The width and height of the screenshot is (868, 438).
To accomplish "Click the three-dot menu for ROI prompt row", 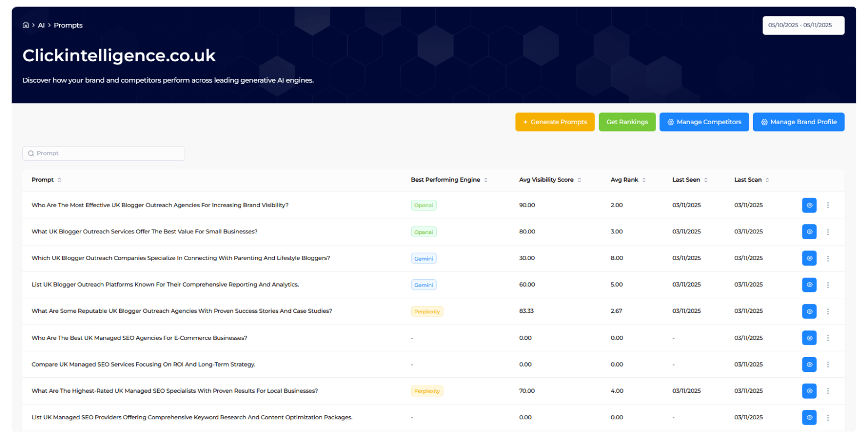I will [828, 364].
